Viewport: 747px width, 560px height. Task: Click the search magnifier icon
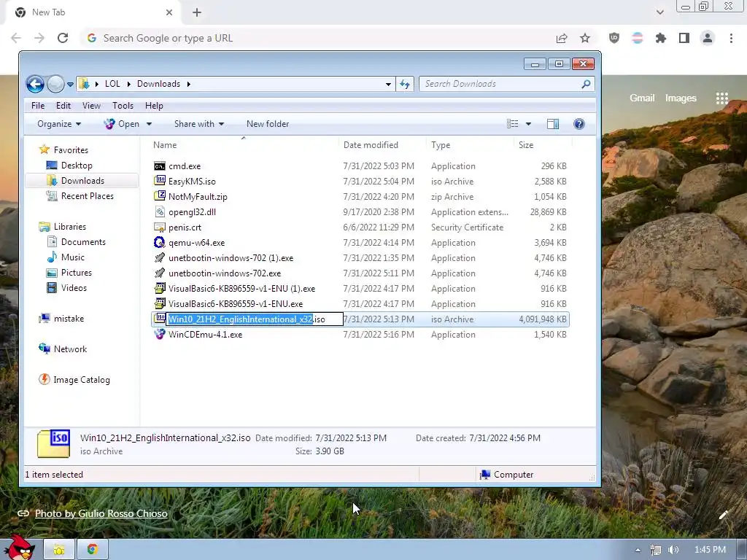pos(586,84)
